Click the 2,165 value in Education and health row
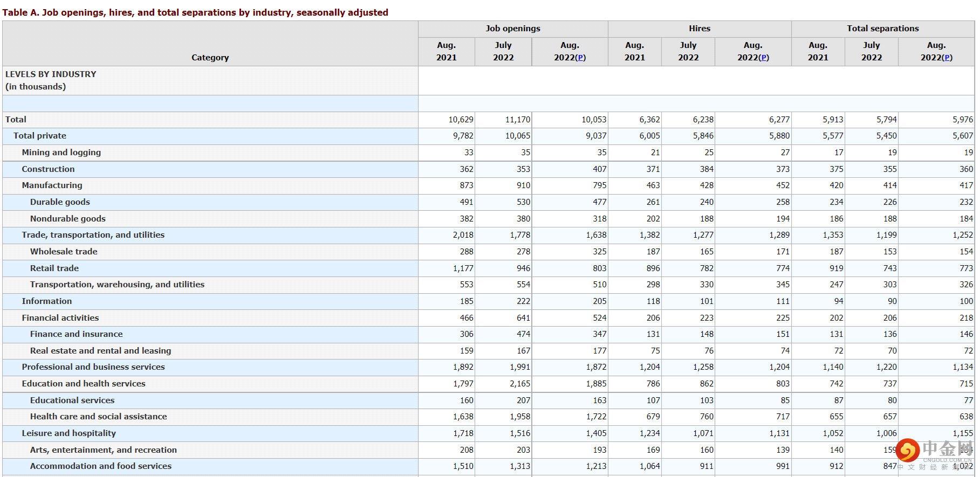980x477 pixels. tap(520, 384)
